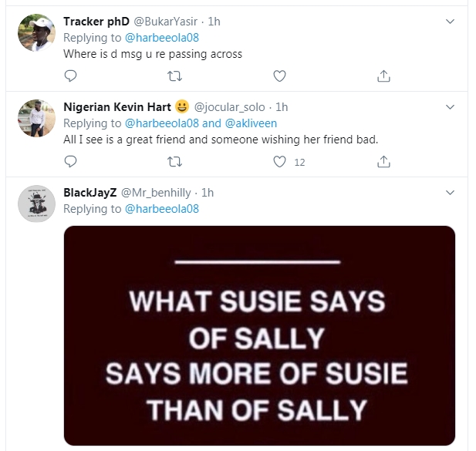Screen dimensions: 476x451
Task: Like the tweet with 12 likes
Action: pyautogui.click(x=281, y=162)
